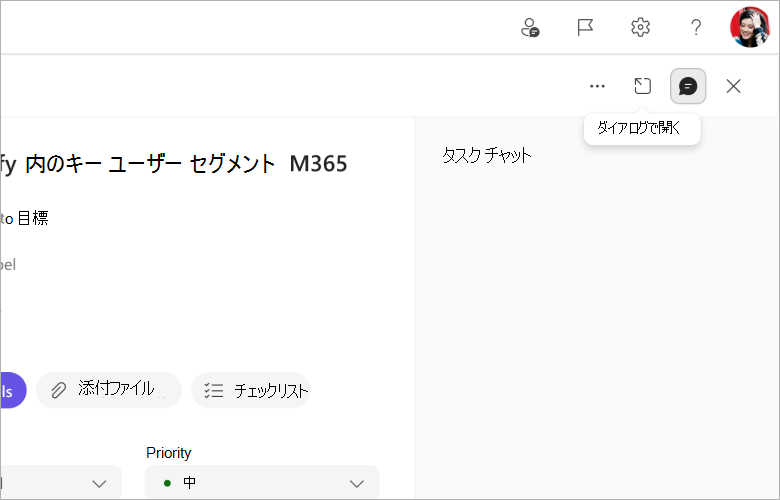Open the three-dots more options menu
The image size is (780, 500).
(597, 86)
